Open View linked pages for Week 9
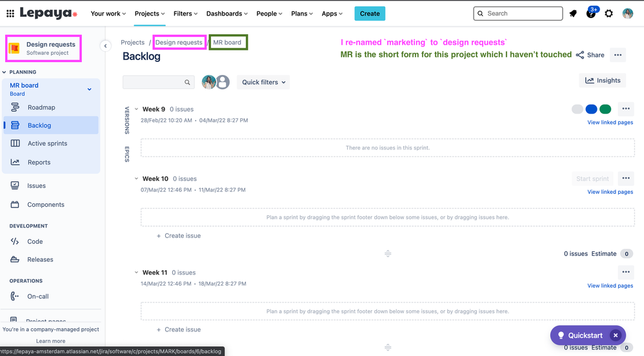644x356 pixels. click(610, 123)
